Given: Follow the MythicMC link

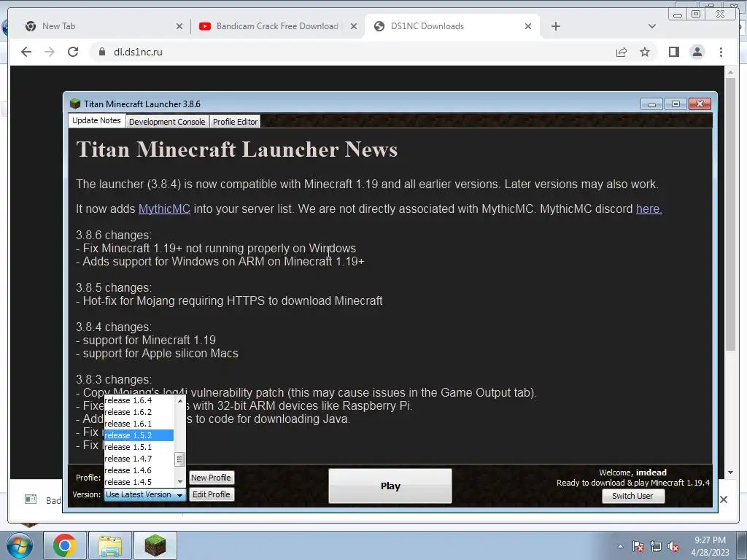Looking at the screenshot, I should [164, 209].
